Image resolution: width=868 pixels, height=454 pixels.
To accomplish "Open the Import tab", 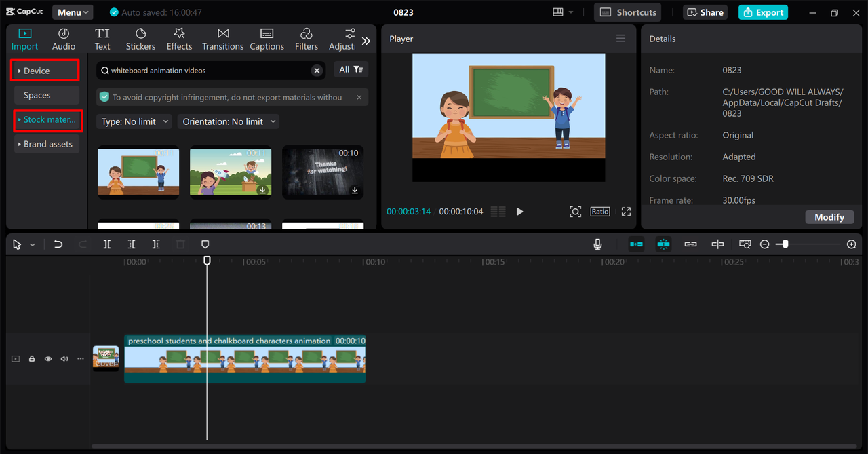I will click(24, 39).
